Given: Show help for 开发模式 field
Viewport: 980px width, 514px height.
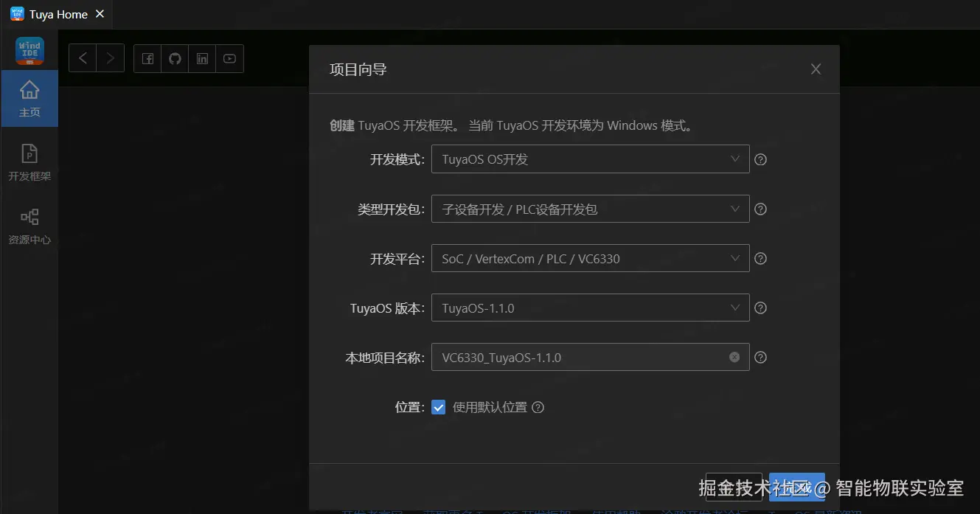Looking at the screenshot, I should coord(761,159).
